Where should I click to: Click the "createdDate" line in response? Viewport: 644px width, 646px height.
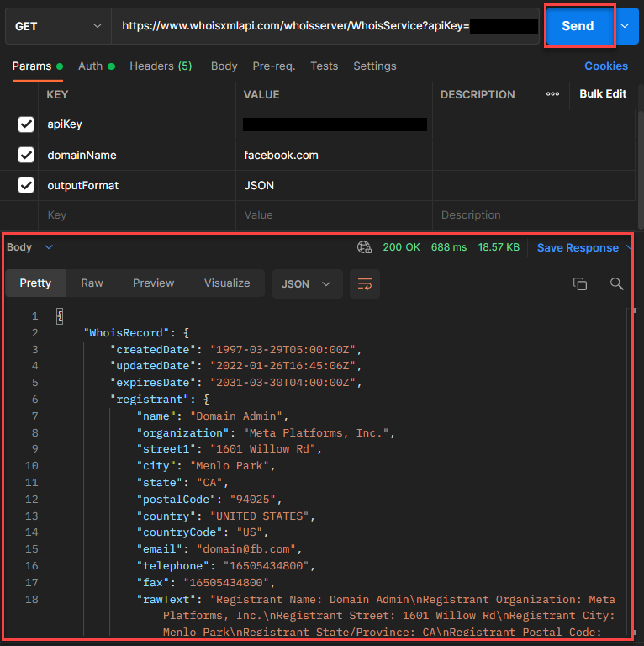[235, 350]
